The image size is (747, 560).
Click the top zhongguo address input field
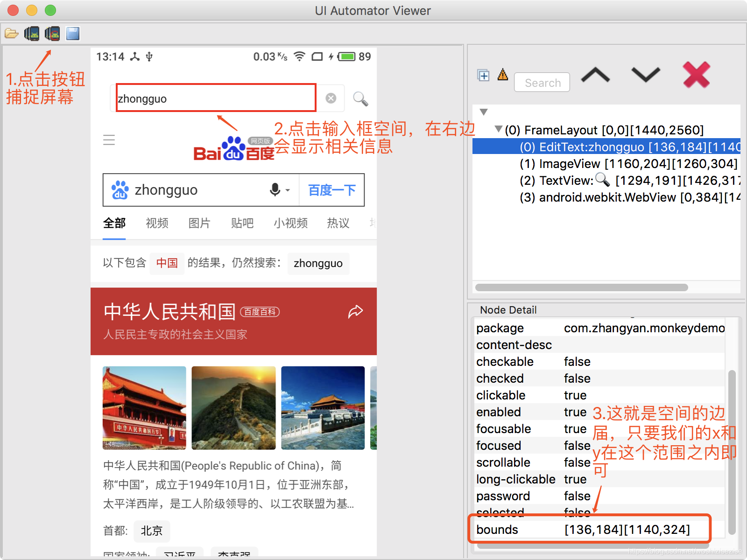(x=216, y=98)
